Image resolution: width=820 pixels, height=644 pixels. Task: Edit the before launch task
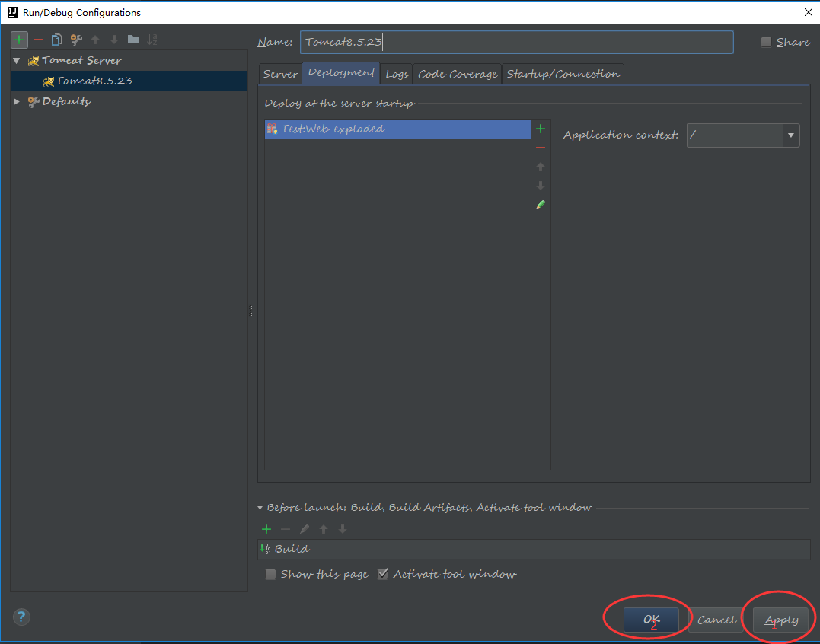click(x=305, y=529)
